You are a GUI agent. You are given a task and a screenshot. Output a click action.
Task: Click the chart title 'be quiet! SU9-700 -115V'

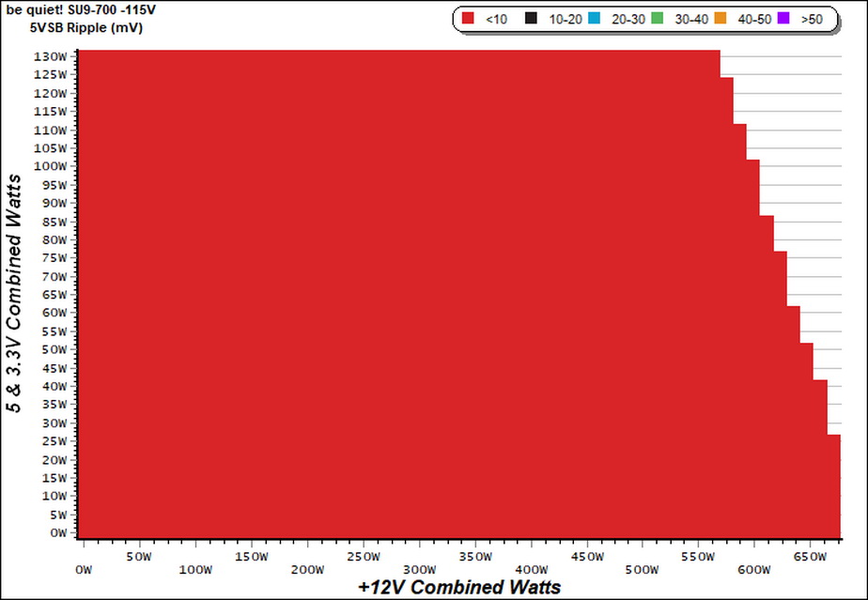[81, 10]
